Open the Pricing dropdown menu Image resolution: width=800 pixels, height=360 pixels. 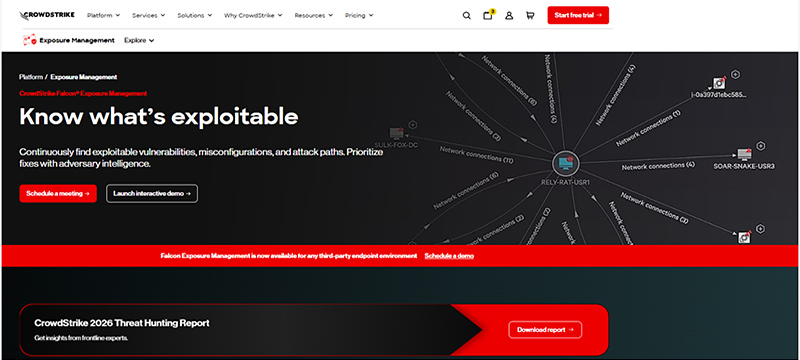(x=359, y=15)
